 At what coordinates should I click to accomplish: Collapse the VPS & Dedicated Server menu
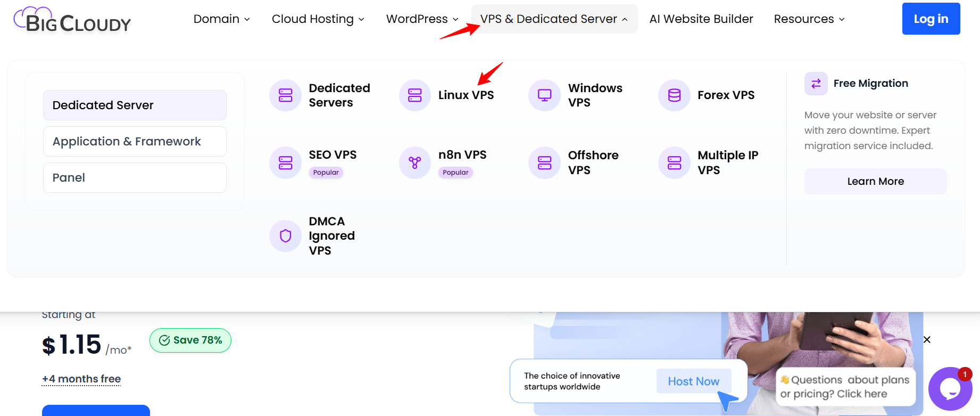tap(554, 19)
